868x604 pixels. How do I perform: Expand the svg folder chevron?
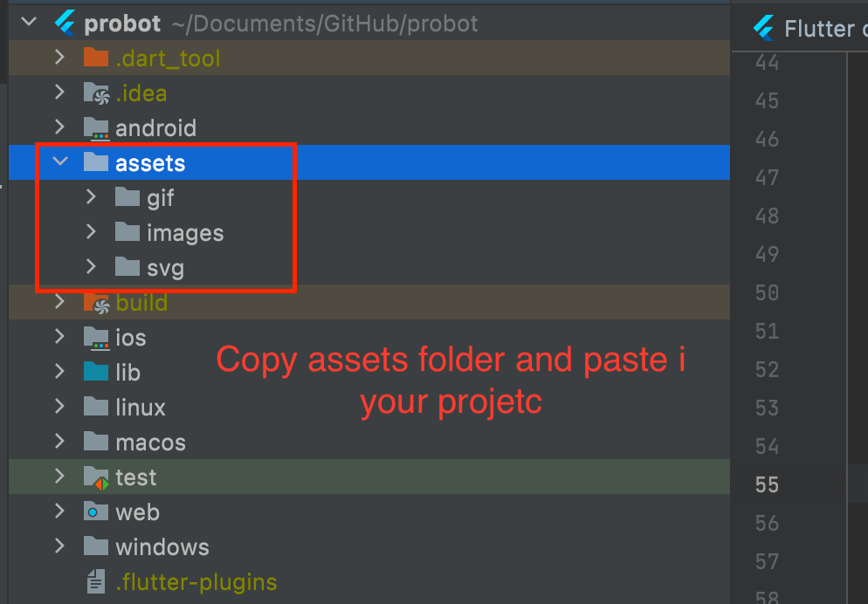[x=91, y=267]
